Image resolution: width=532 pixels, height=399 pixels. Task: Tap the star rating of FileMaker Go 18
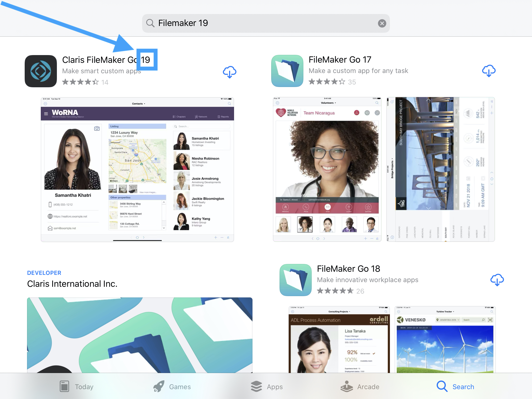(335, 291)
